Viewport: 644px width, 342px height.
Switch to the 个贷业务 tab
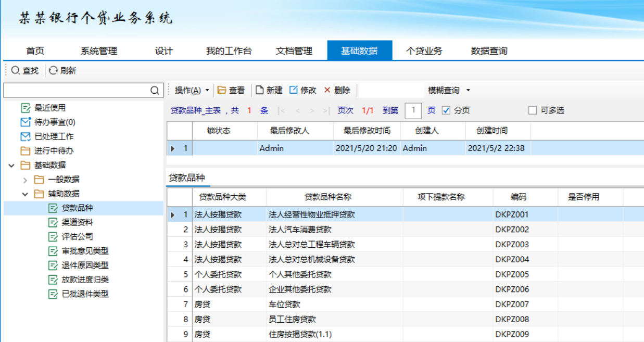click(424, 51)
